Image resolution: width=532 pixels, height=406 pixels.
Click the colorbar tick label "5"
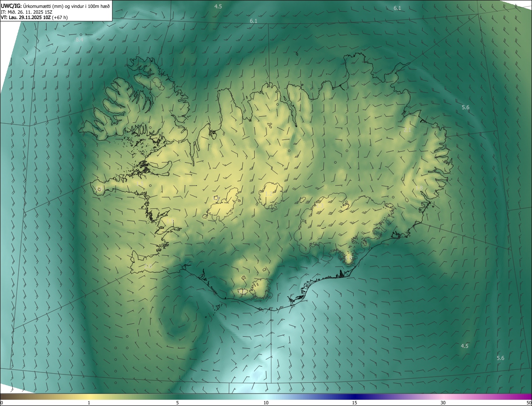pos(177,403)
